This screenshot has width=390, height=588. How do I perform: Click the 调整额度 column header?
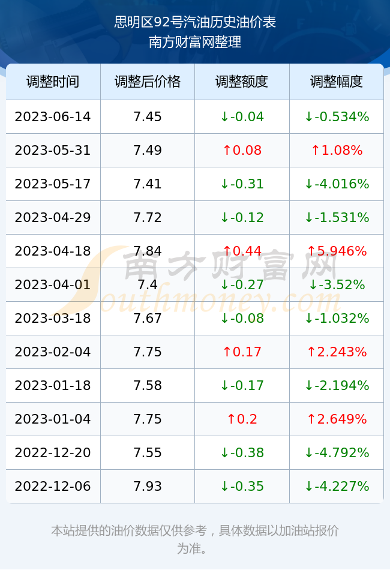(242, 82)
